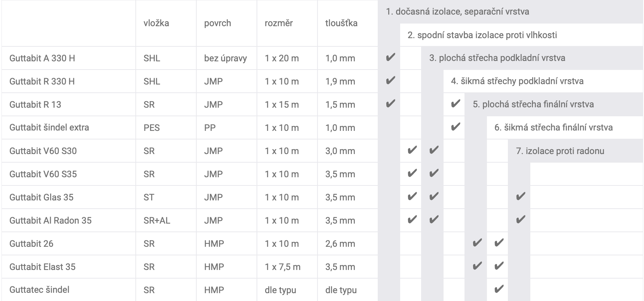Click the '1,9 mm' thickness cell
This screenshot has width=644, height=301.
point(340,82)
